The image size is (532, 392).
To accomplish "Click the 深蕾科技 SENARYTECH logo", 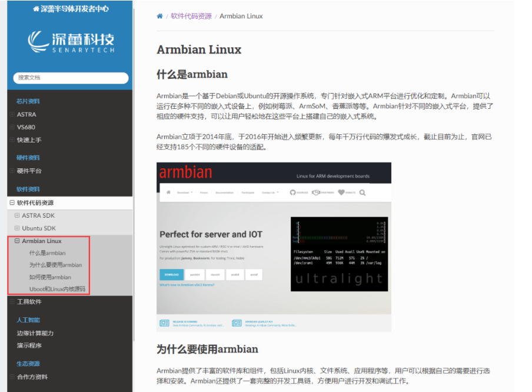I will [x=71, y=42].
